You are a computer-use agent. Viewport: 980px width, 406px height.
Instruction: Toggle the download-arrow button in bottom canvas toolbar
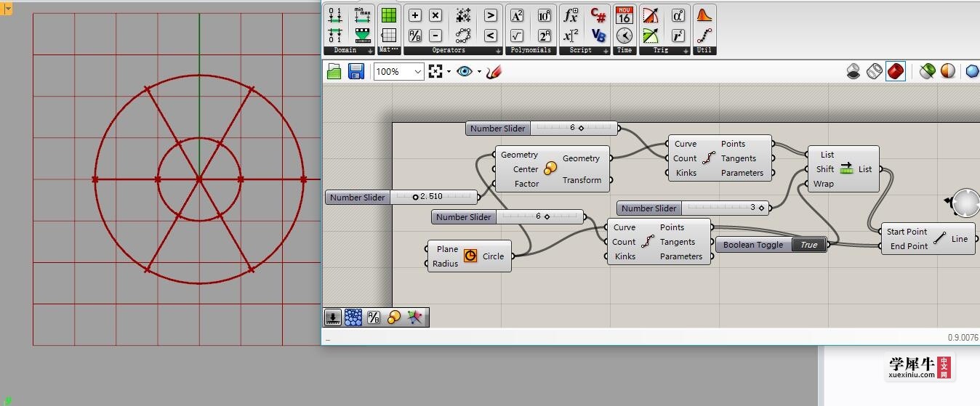[x=333, y=317]
